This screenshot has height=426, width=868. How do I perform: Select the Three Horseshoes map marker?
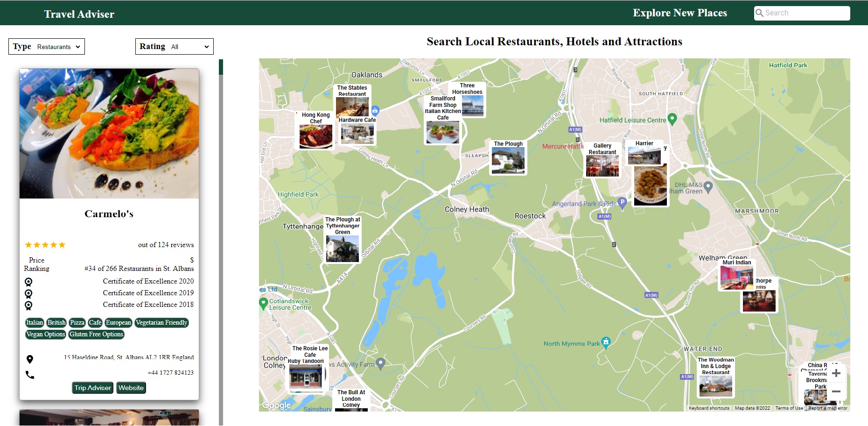pyautogui.click(x=467, y=99)
